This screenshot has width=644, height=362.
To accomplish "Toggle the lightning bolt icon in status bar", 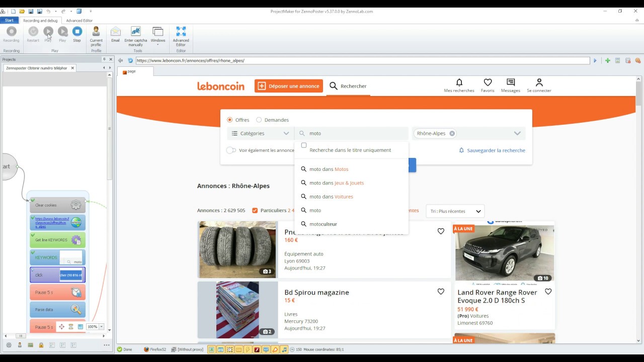I will (247, 349).
